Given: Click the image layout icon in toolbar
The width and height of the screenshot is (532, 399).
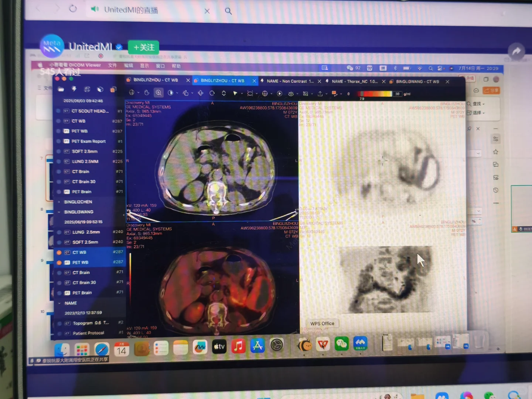Looking at the screenshot, I should 306,93.
